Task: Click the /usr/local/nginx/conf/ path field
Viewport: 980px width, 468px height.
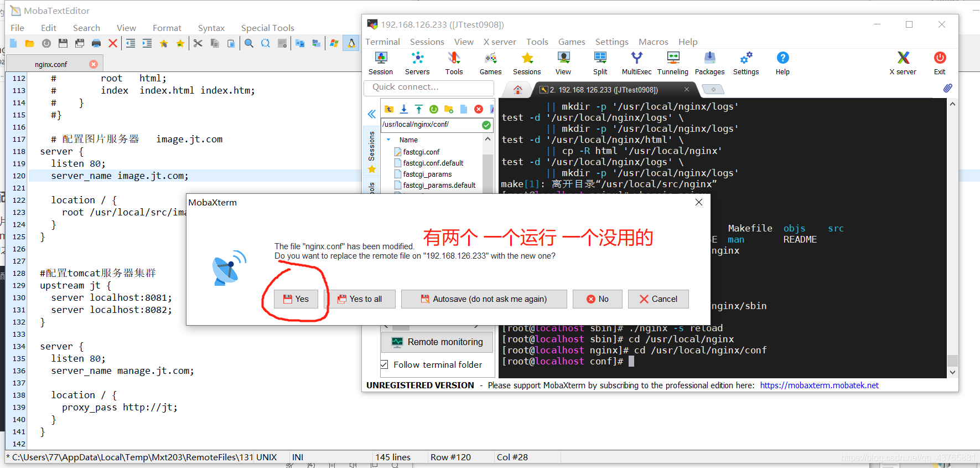Action: coord(431,125)
